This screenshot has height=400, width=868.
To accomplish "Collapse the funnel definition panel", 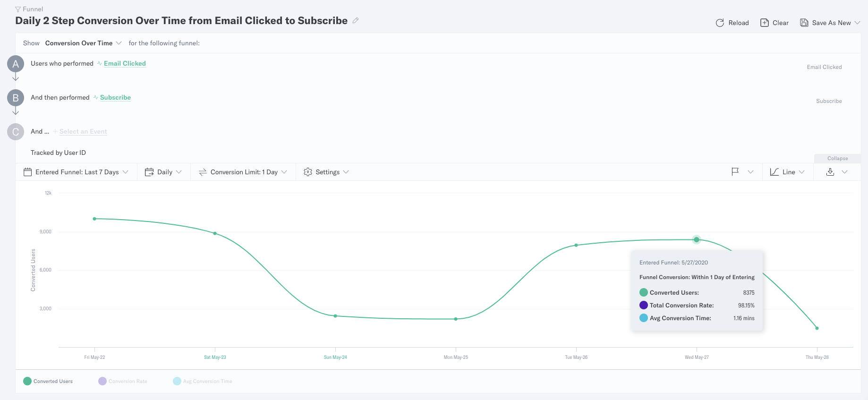I will pos(837,158).
